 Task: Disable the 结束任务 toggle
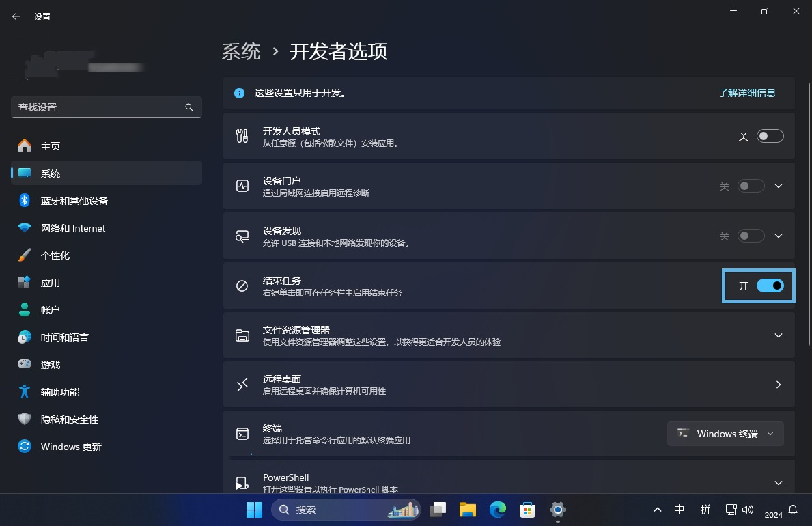770,286
